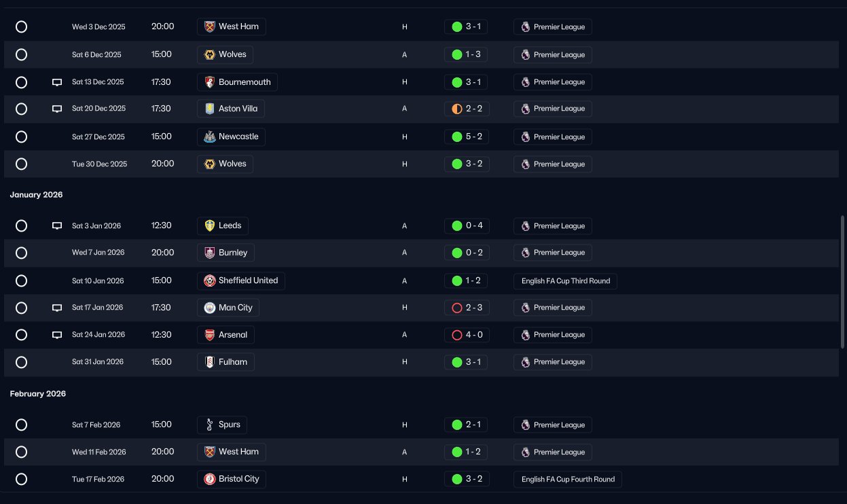Screen dimensions: 847x504
Task: Select the radio circle for Bristol City match
Action: tap(21, 479)
